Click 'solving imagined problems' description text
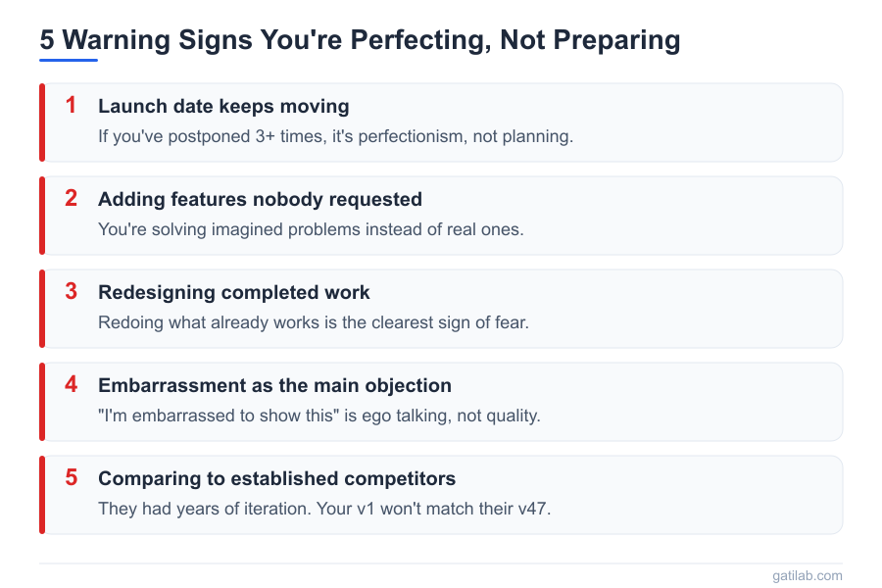 311,229
